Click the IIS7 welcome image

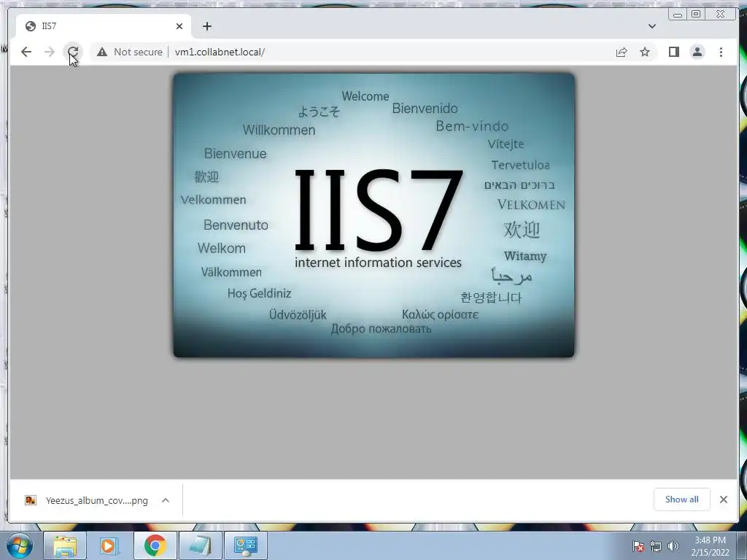click(x=373, y=215)
